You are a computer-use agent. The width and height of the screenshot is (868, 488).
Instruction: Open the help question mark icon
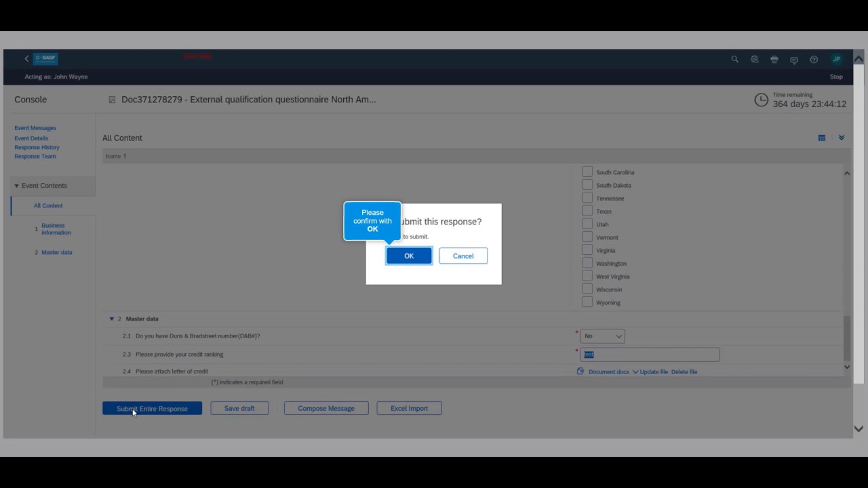point(814,59)
